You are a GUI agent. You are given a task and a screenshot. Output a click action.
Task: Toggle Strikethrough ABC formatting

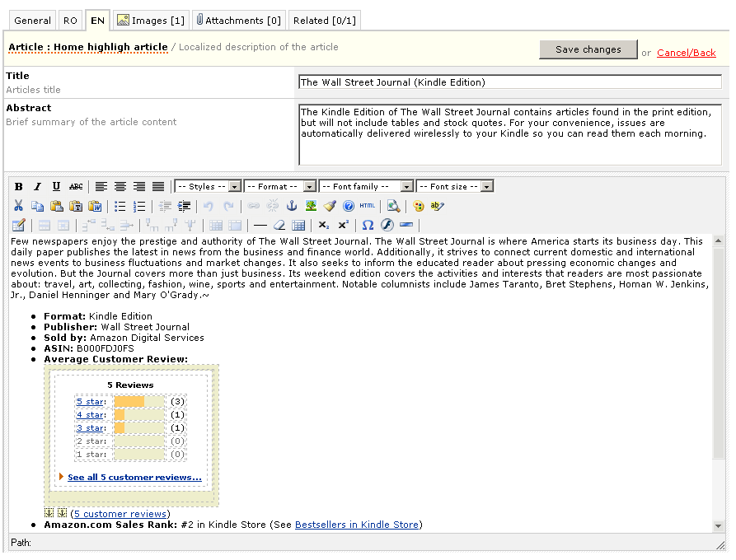pos(76,186)
